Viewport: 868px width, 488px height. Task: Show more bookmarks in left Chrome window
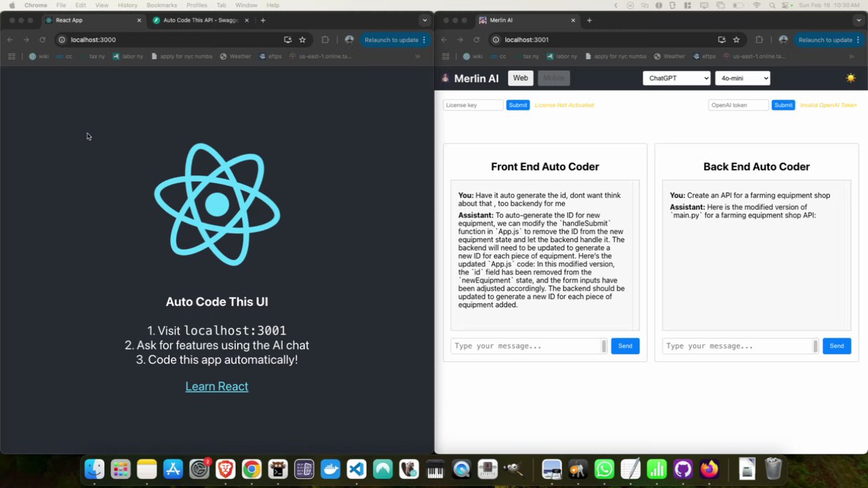click(418, 56)
